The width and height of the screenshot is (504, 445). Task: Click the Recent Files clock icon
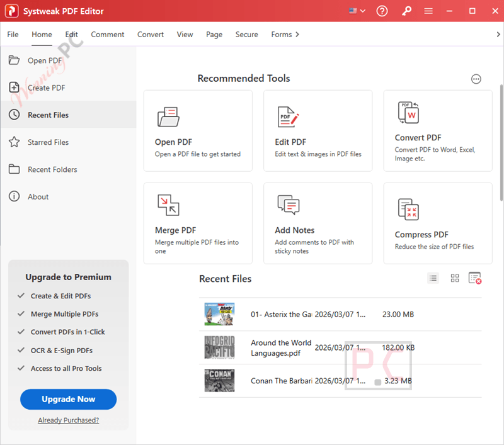[x=14, y=115]
